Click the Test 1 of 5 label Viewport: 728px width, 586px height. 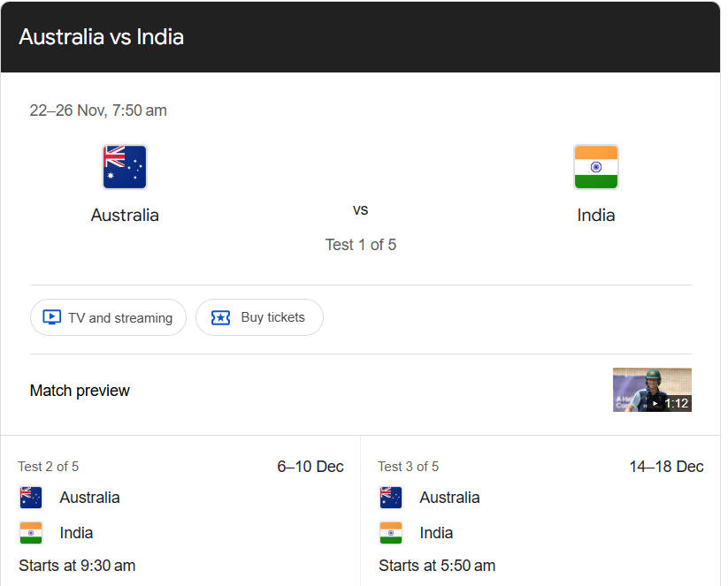[361, 245]
